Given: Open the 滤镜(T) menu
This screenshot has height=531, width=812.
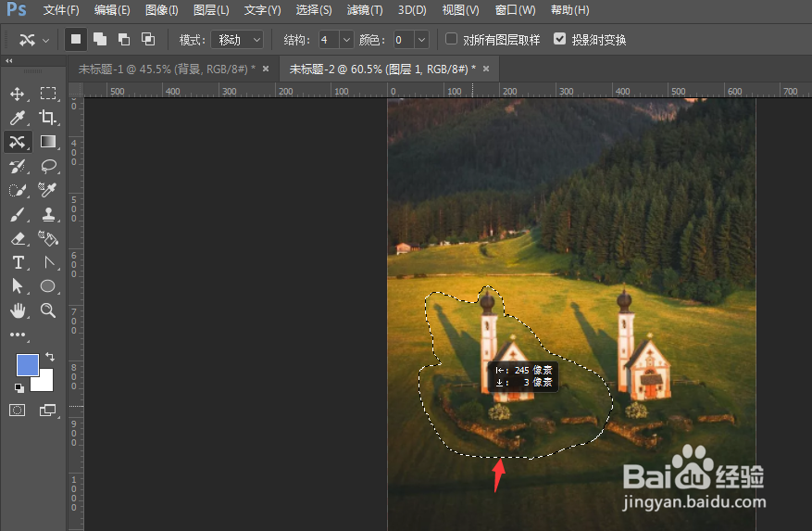Looking at the screenshot, I should coord(365,10).
